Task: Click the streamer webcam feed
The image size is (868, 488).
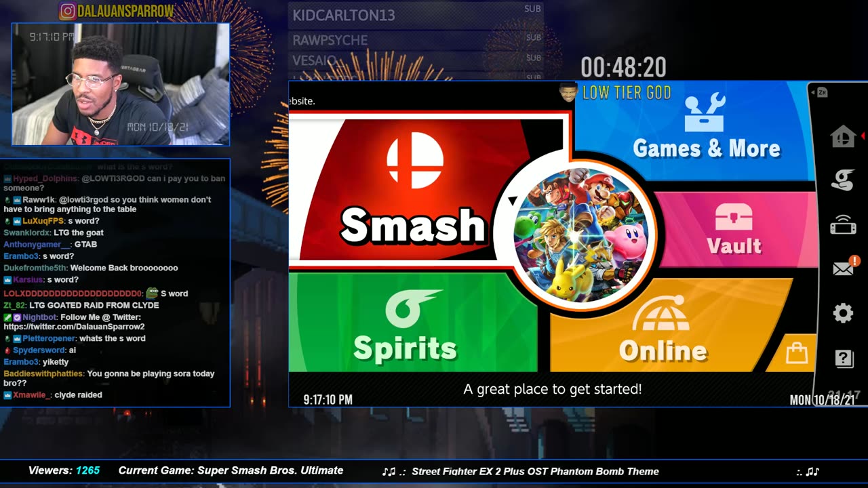Action: point(121,85)
